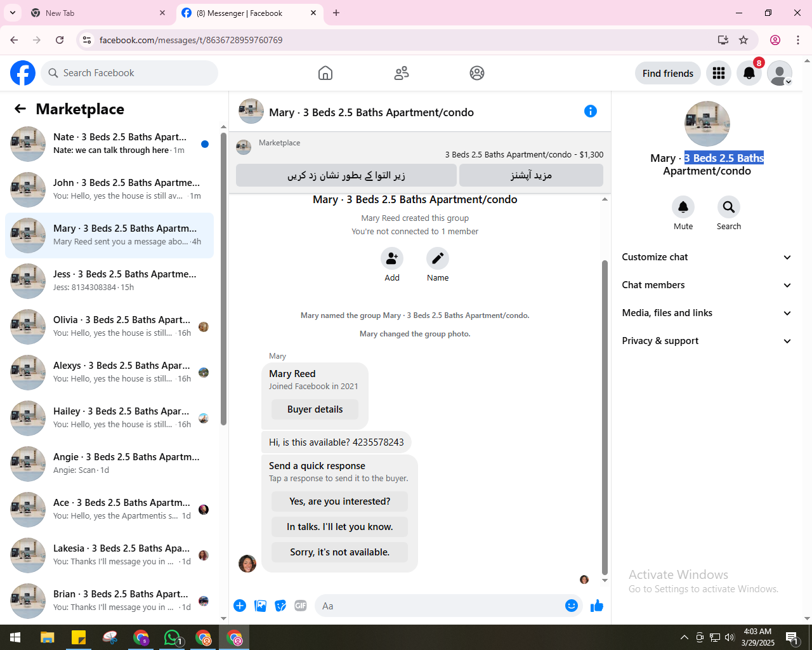Open more actions plus icon in composer
Image resolution: width=812 pixels, height=650 pixels.
[240, 606]
